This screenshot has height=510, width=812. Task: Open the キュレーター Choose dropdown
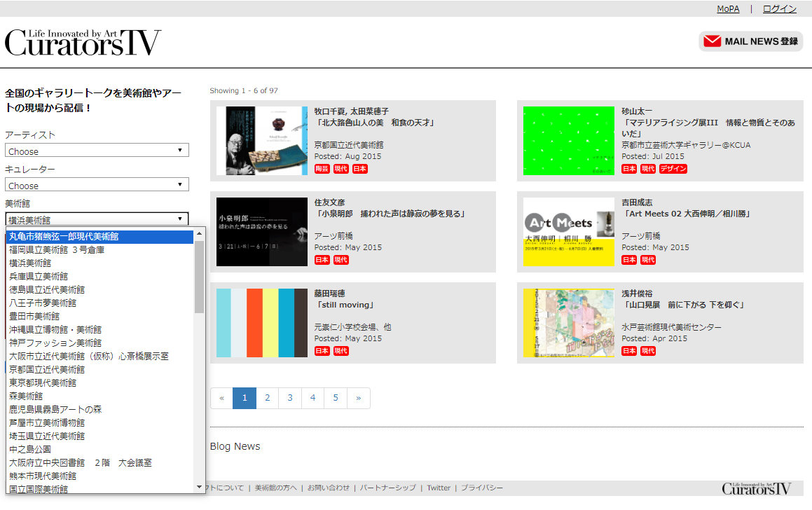coord(97,185)
